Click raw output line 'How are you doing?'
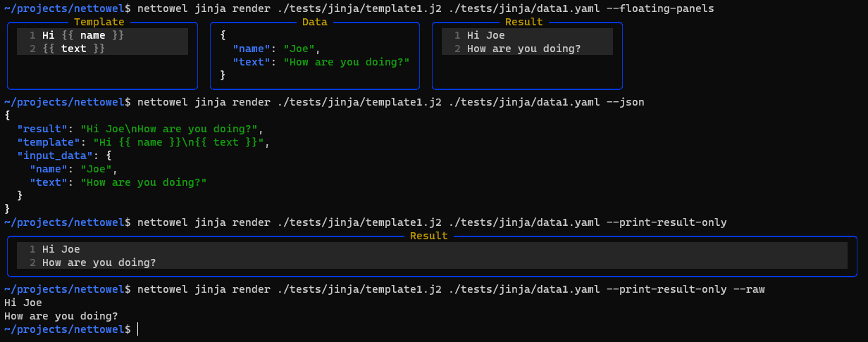 point(61,316)
